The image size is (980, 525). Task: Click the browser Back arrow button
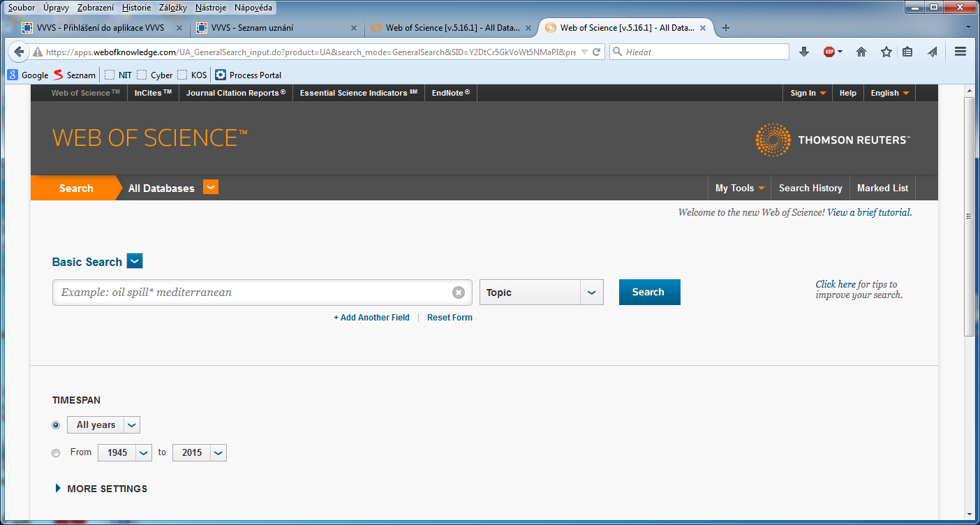(19, 52)
